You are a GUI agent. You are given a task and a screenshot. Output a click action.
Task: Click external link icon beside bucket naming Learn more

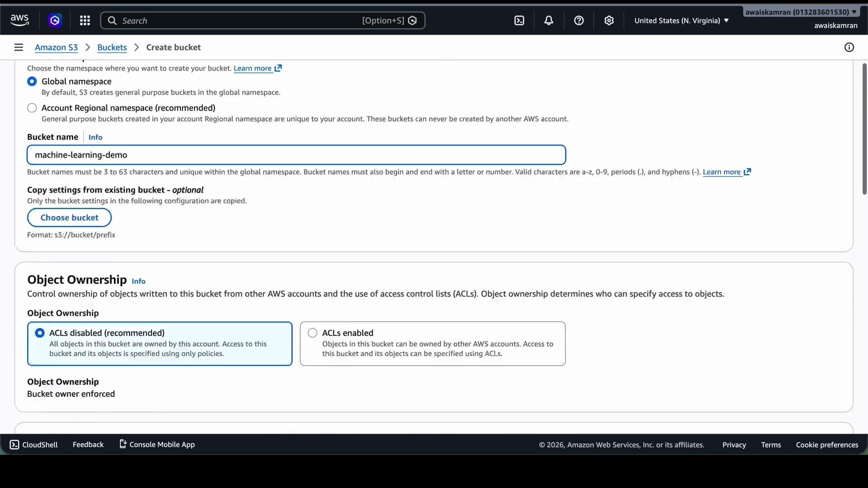click(x=747, y=172)
